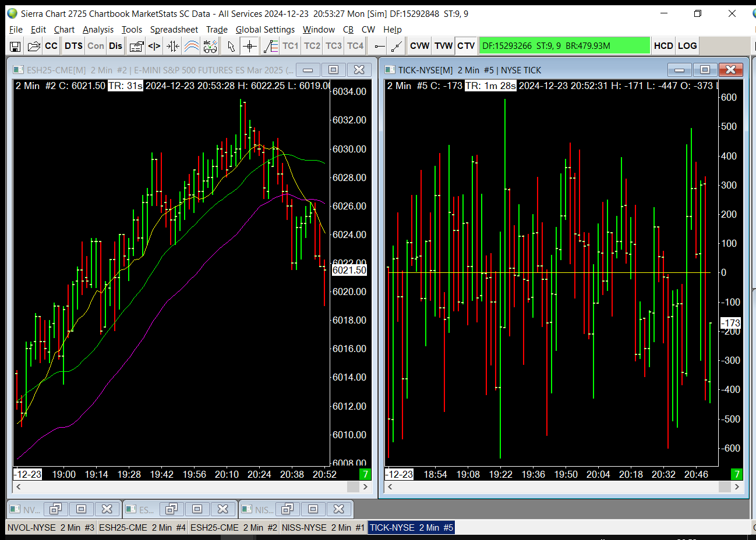
Task: Click the Save floppy disk toolbar icon
Action: tap(16, 46)
